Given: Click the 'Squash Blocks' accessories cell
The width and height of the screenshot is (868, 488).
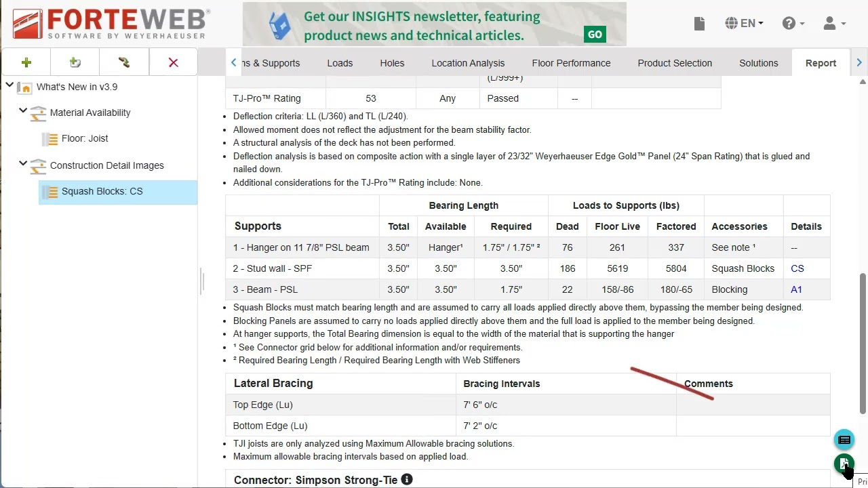Looking at the screenshot, I should 743,268.
